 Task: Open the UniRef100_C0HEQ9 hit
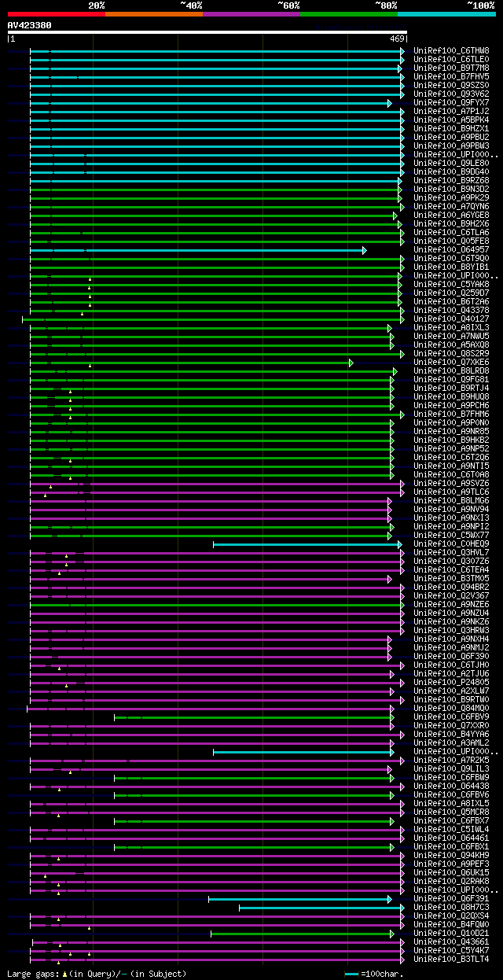pos(451,544)
